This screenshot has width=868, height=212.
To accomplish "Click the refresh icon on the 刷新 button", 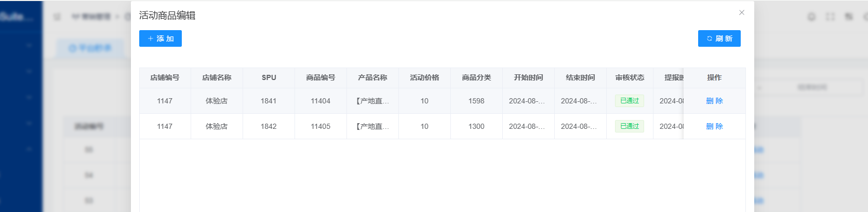I will click(709, 38).
